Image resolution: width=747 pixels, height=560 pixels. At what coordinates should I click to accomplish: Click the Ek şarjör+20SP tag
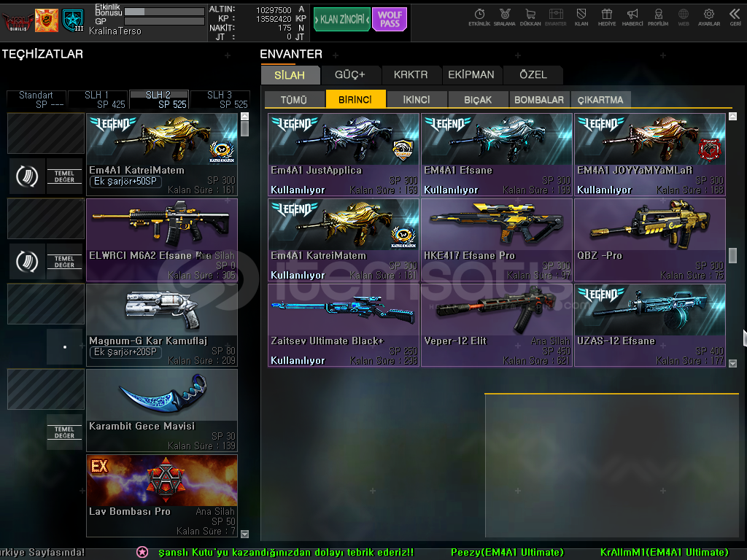[125, 352]
